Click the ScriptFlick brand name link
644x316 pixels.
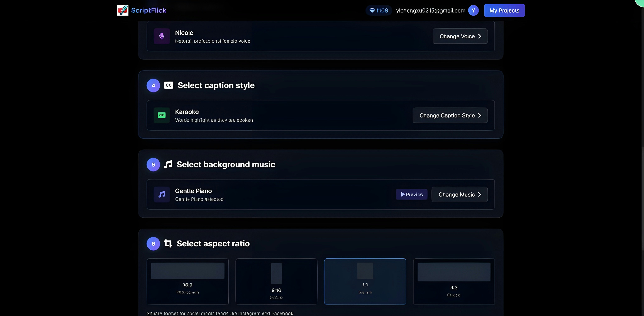(148, 10)
